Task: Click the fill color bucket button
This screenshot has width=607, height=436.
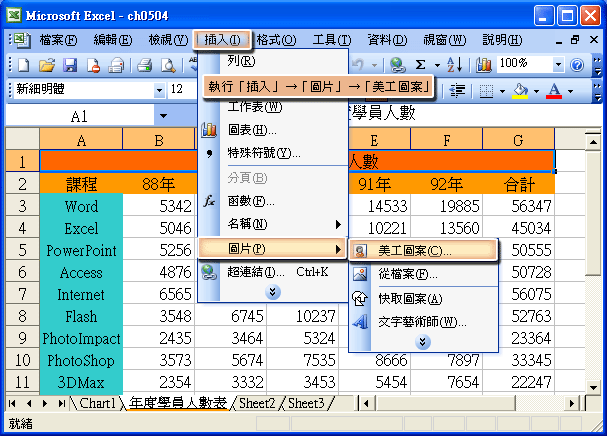Action: [519, 90]
